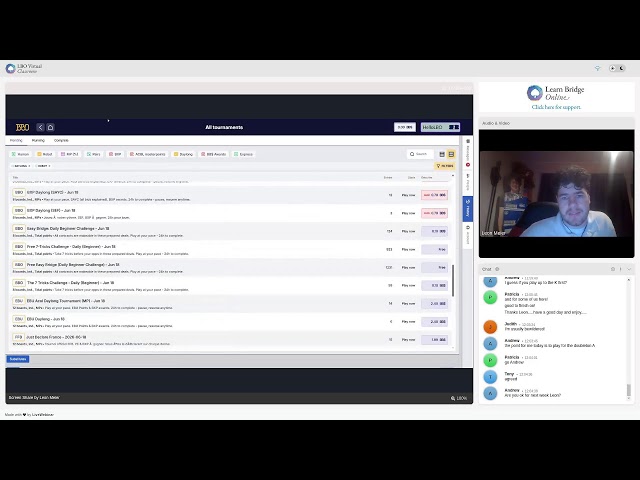Click the tournament Search field

(420, 154)
